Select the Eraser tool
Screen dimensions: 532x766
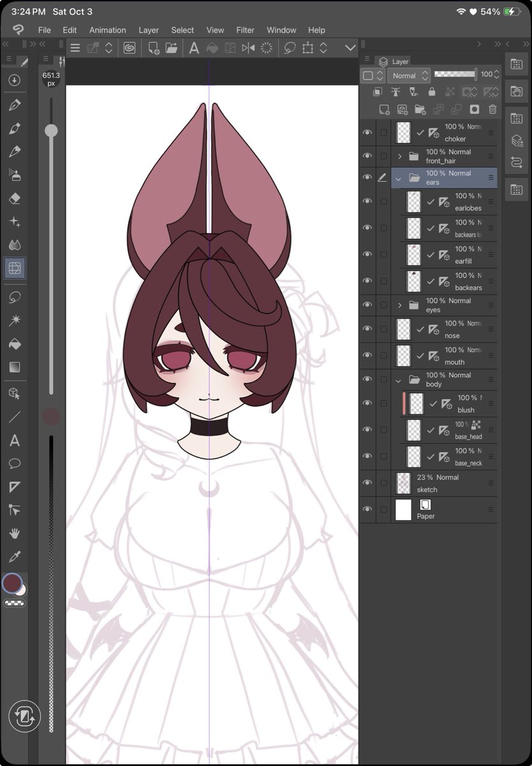click(15, 199)
